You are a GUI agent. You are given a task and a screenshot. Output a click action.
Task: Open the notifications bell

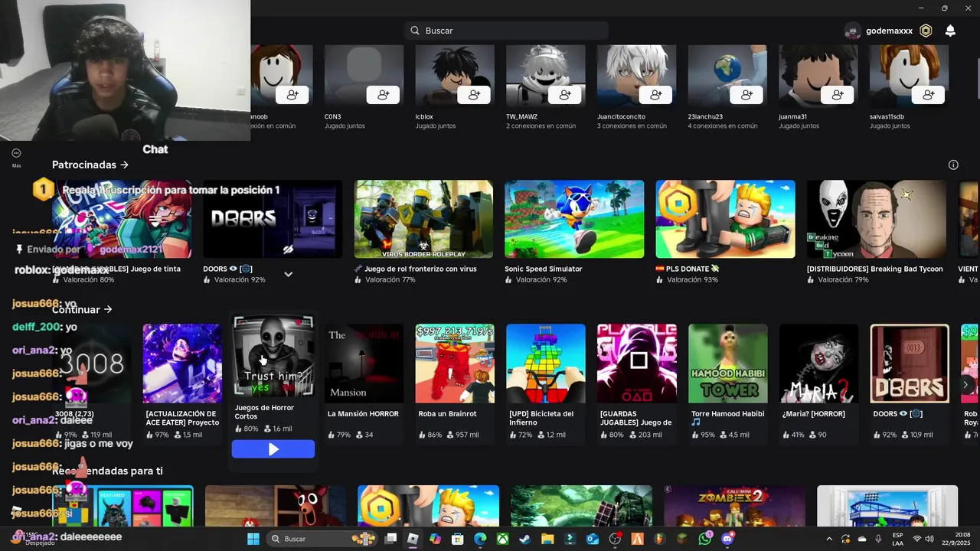click(950, 31)
